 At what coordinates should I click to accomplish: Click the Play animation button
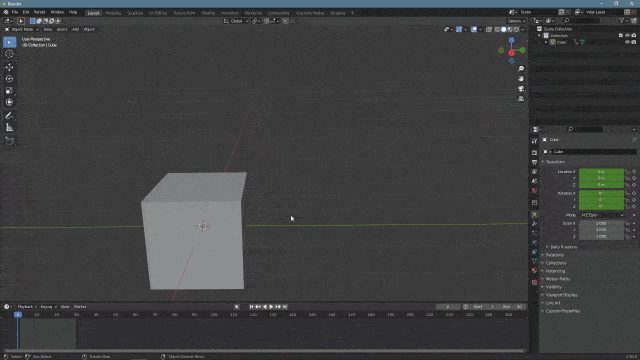[x=271, y=307]
